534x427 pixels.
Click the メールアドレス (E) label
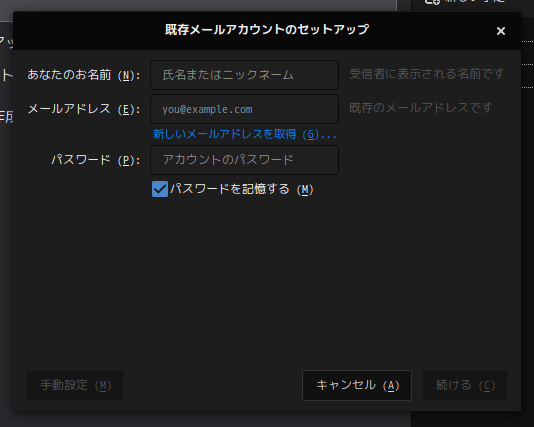pyautogui.click(x=84, y=109)
